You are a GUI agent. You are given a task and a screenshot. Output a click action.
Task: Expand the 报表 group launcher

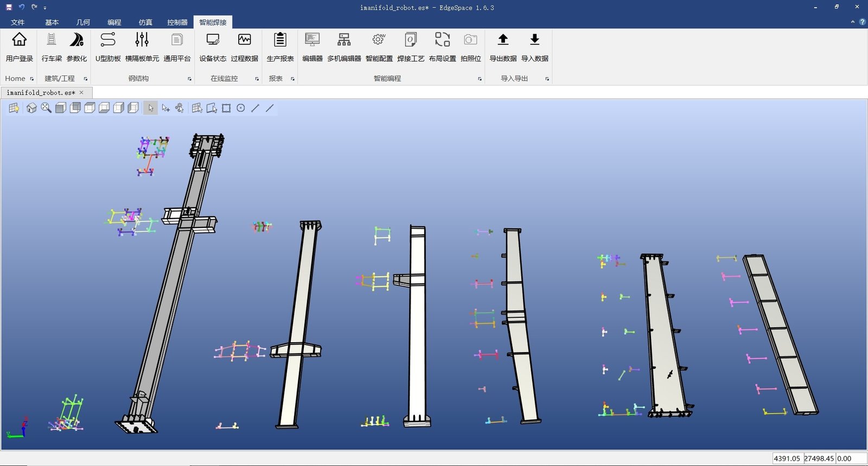coord(293,79)
